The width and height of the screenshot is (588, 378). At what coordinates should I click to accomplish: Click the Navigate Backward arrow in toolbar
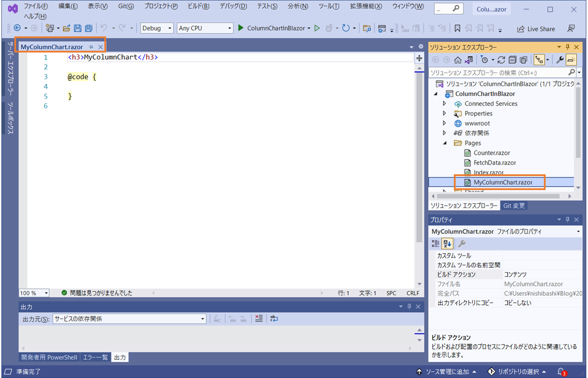pyautogui.click(x=17, y=28)
